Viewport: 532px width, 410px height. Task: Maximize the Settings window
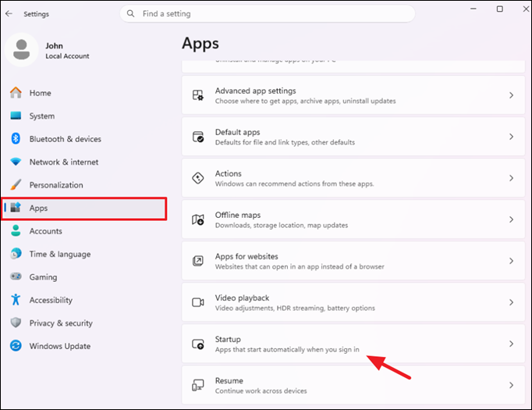pos(500,9)
